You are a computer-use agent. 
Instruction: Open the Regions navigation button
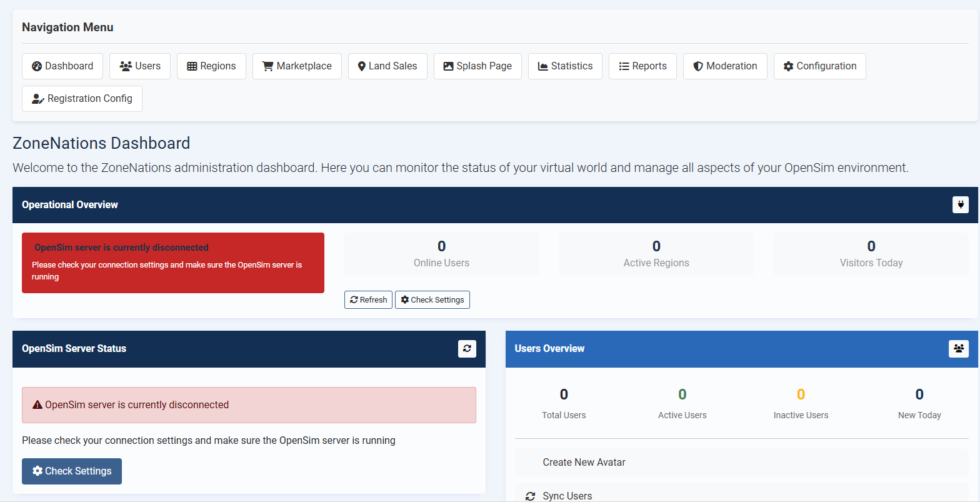[211, 66]
